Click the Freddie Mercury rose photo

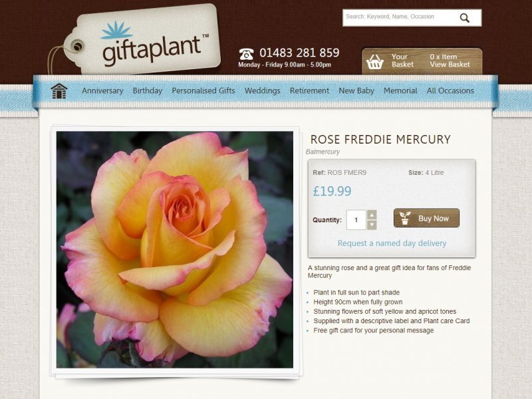[x=175, y=250]
